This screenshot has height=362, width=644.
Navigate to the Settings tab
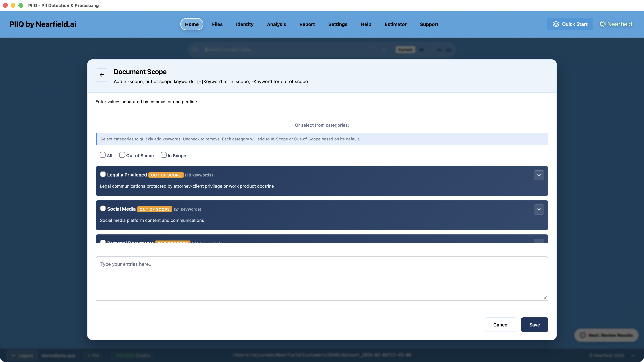click(x=338, y=24)
